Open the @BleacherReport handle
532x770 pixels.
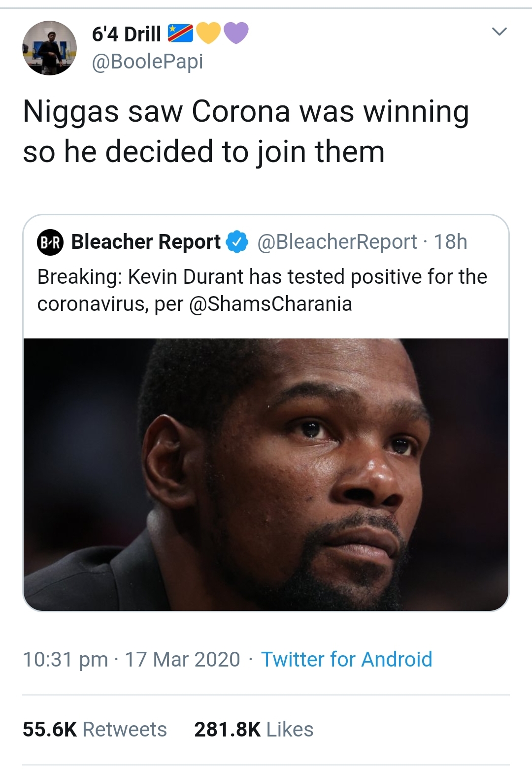(337, 242)
